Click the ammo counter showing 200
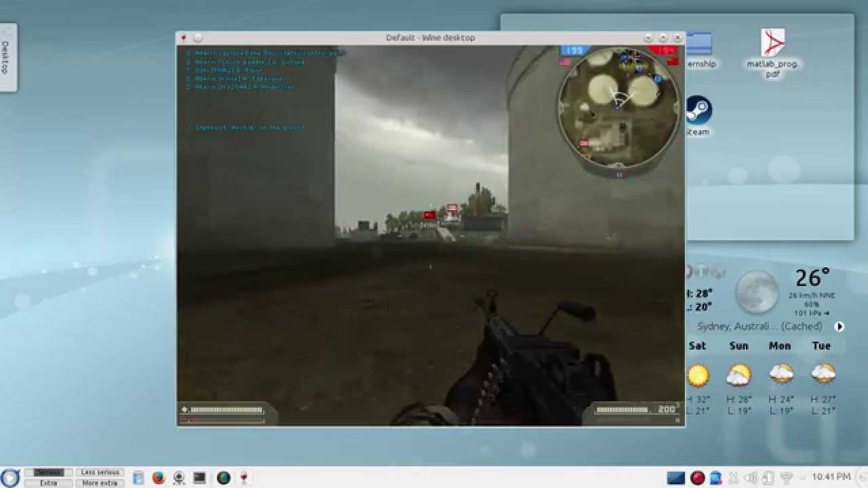The height and width of the screenshot is (488, 868). 667,409
